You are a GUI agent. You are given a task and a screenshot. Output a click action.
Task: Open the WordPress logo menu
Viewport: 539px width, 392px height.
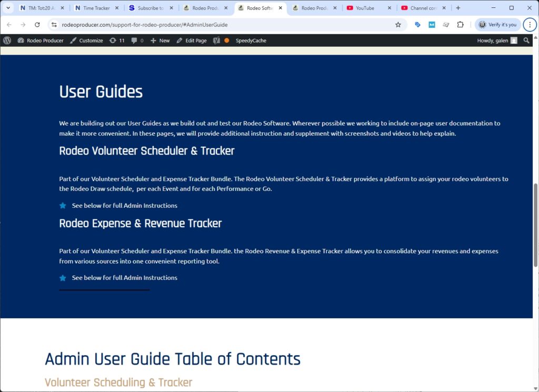point(7,41)
